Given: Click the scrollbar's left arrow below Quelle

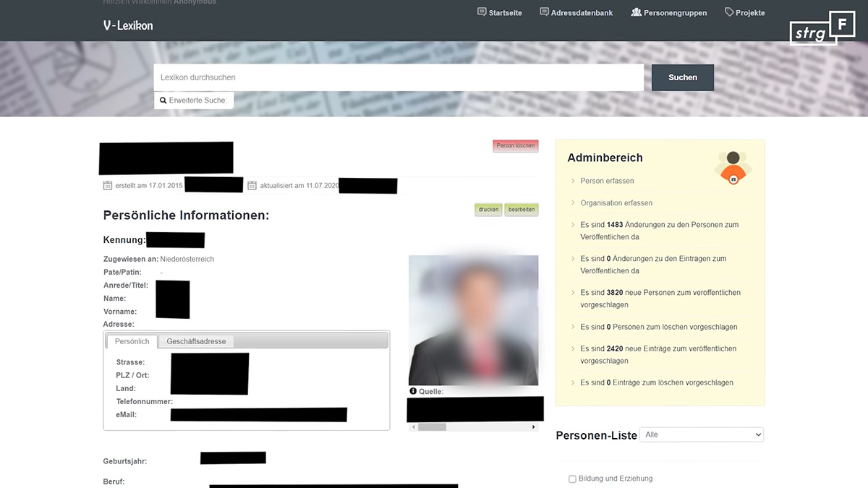Looking at the screenshot, I should point(413,427).
